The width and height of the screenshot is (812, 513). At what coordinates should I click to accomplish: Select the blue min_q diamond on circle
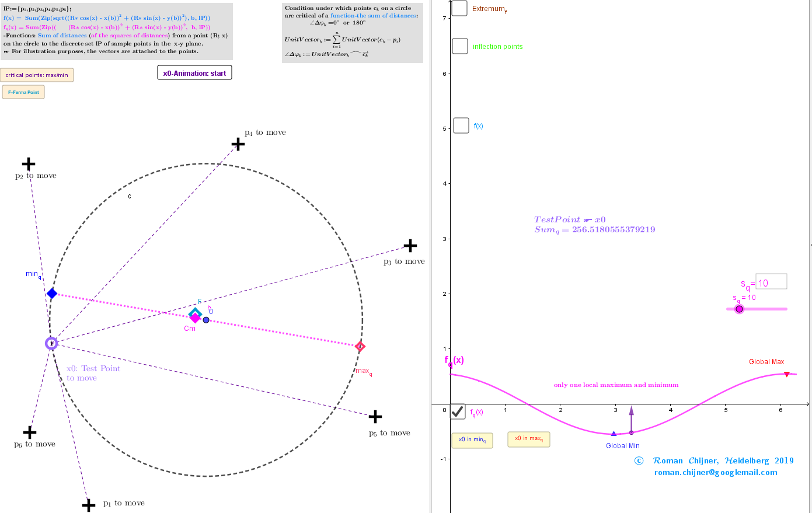pos(52,293)
